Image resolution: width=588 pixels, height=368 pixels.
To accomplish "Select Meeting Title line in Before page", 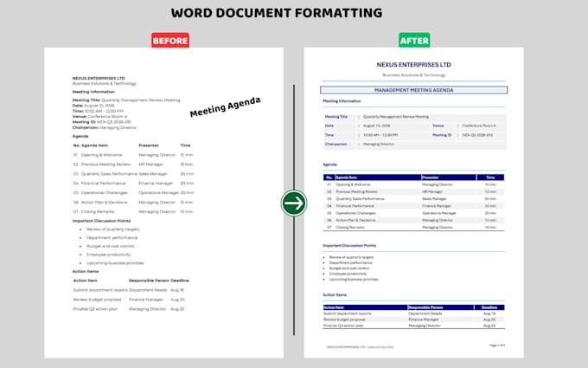I will (126, 100).
